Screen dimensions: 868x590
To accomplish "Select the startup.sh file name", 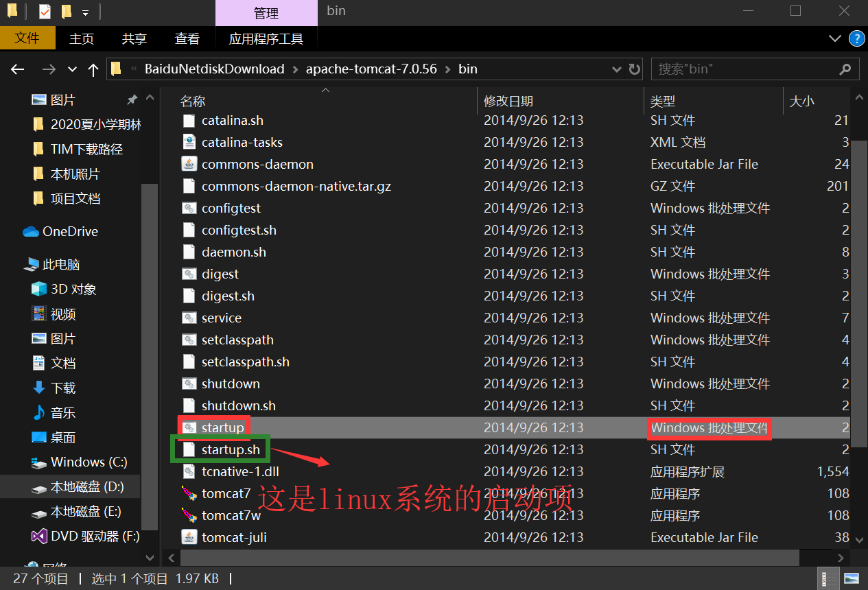I will coord(231,450).
